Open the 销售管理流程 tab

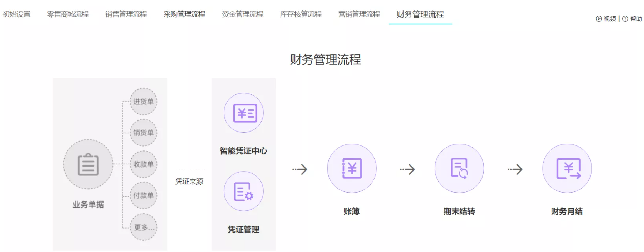pyautogui.click(x=126, y=14)
